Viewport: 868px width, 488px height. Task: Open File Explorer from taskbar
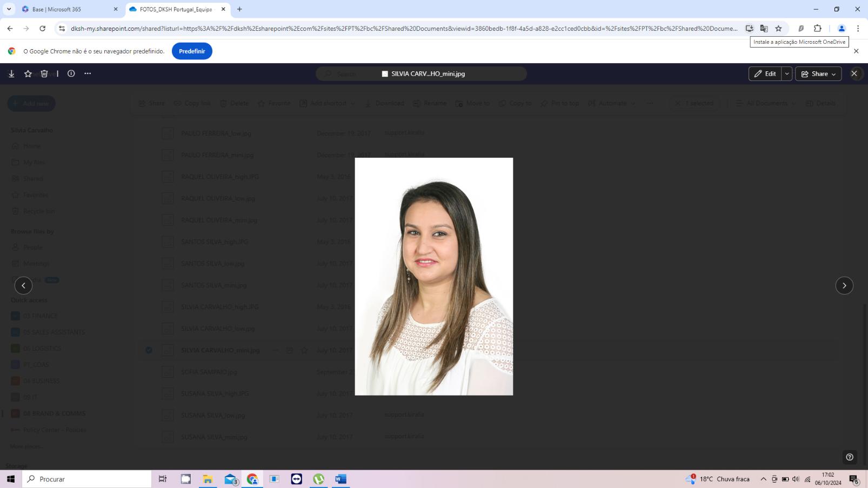pyautogui.click(x=208, y=479)
